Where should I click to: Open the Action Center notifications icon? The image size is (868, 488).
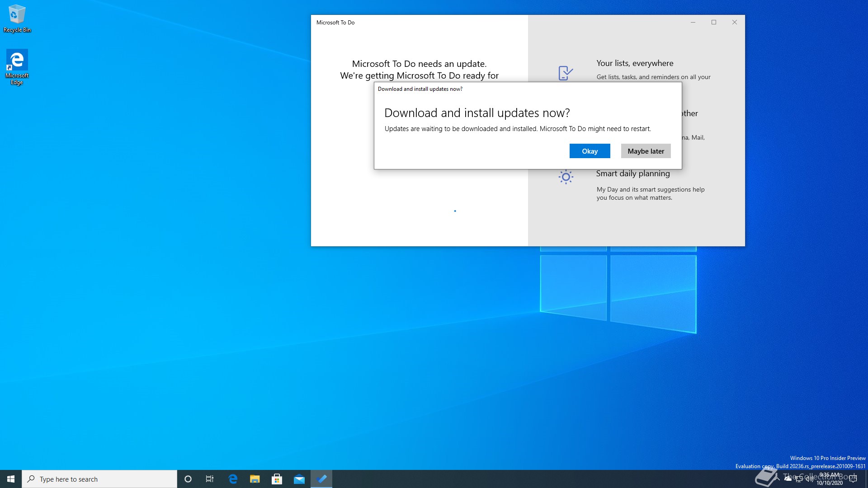[853, 479]
